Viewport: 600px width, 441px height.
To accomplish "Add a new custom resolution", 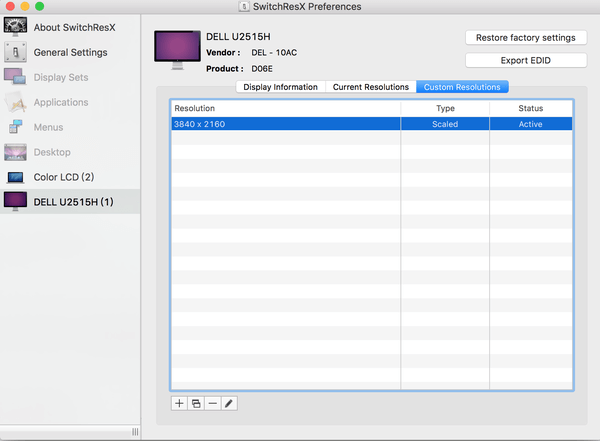I will coord(179,403).
